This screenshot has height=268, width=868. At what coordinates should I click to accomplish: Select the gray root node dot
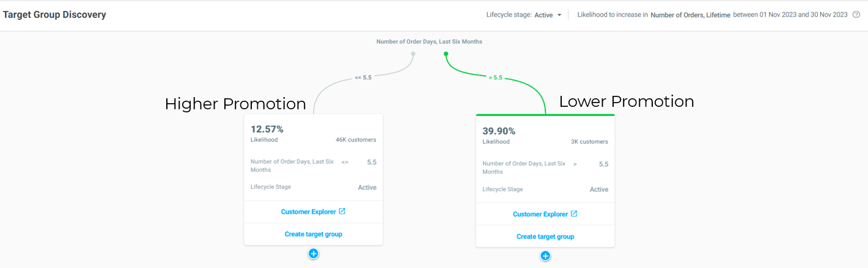coord(413,54)
